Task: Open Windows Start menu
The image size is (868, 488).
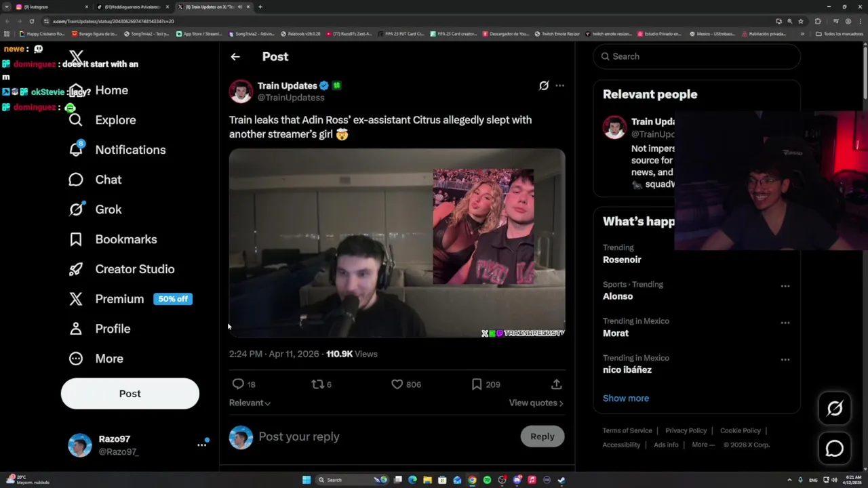Action: (307, 480)
